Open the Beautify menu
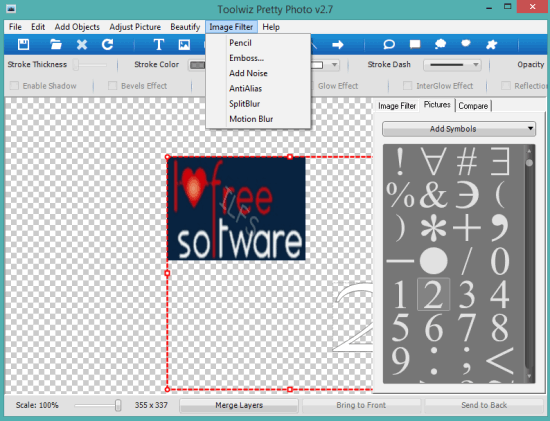This screenshot has height=421, width=550. [x=185, y=27]
